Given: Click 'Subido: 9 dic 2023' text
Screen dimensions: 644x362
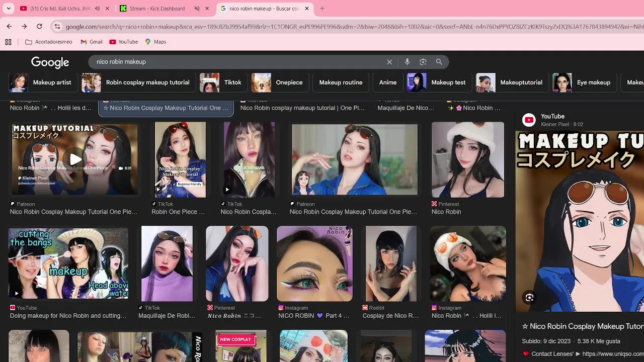Looking at the screenshot, I should [546, 341].
